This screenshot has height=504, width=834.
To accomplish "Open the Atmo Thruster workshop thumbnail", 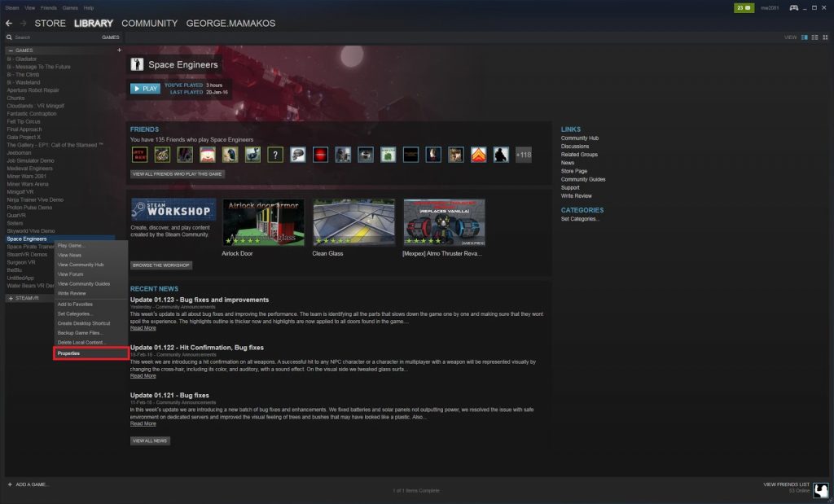I will (444, 223).
